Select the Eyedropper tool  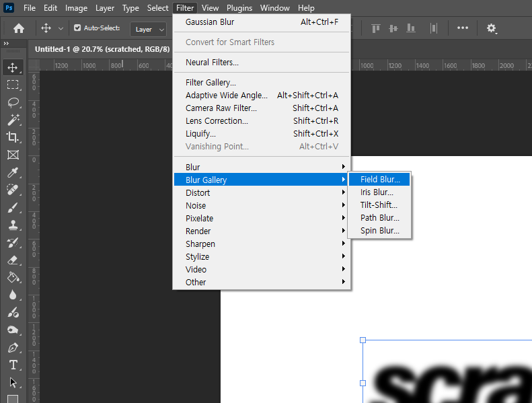coord(13,172)
